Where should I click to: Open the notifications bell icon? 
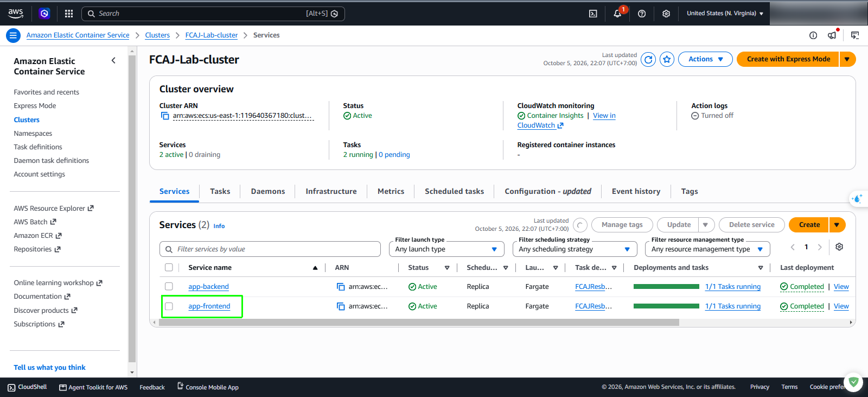click(617, 14)
